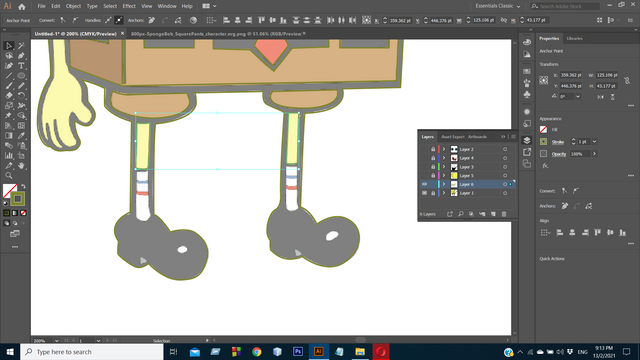
Task: Open the Effect menu
Action: [129, 6]
